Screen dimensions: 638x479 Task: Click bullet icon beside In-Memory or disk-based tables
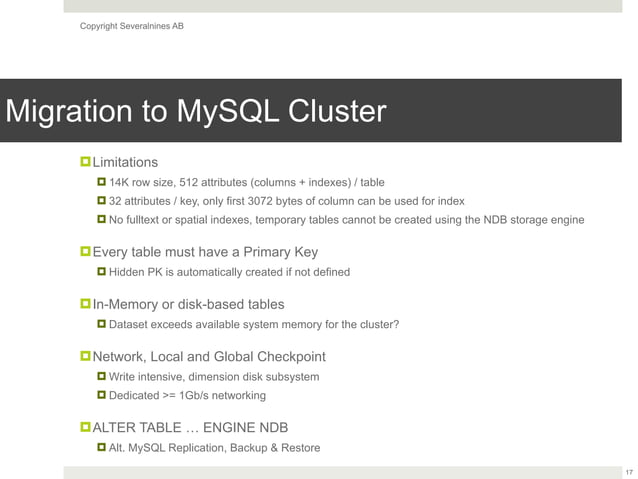(85, 304)
